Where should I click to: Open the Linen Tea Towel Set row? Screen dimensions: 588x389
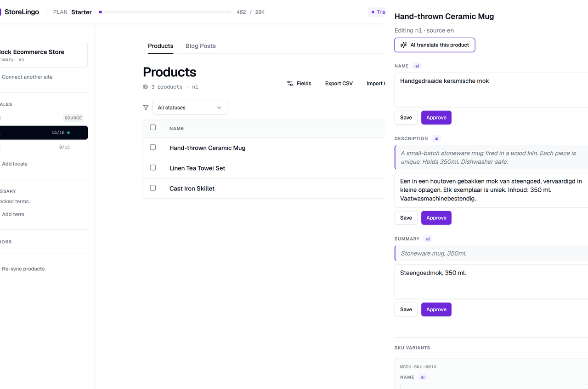click(264, 168)
